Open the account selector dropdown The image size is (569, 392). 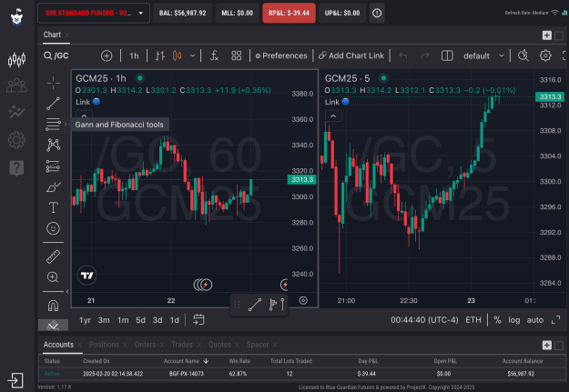[94, 13]
